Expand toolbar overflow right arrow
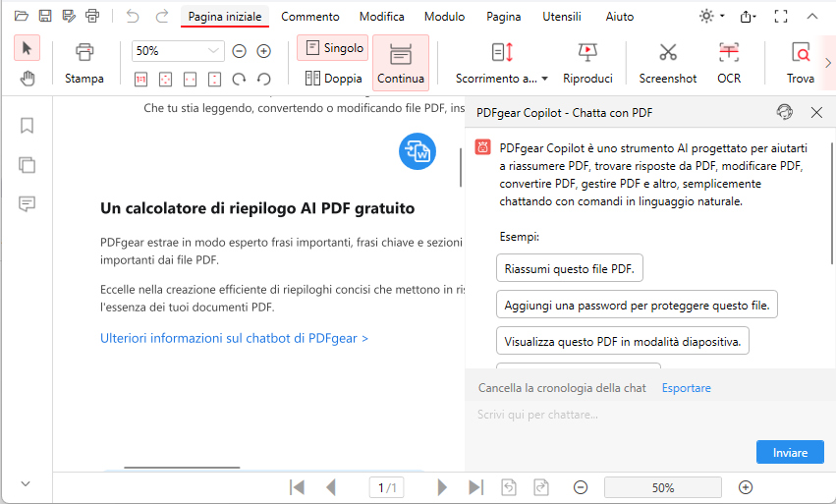Viewport: 836px width, 504px height. coord(828,63)
